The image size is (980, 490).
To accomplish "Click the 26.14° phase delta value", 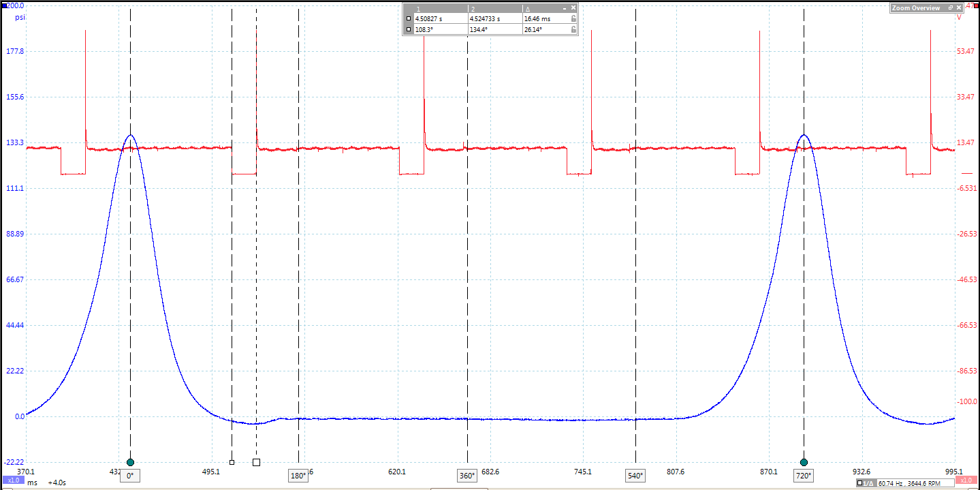I will [x=533, y=29].
